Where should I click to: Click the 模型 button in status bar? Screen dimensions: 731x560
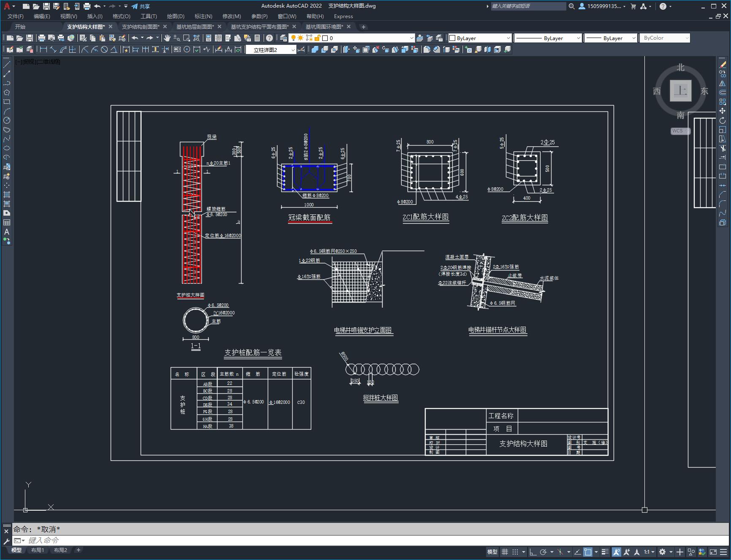click(492, 552)
